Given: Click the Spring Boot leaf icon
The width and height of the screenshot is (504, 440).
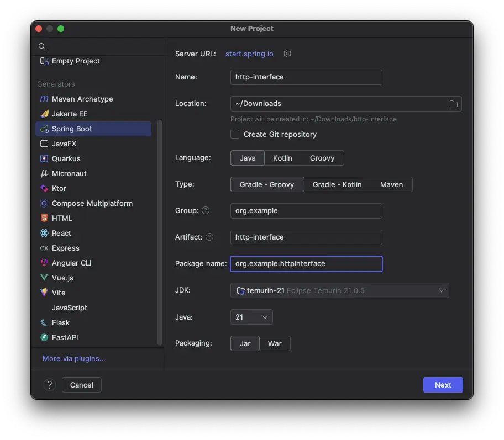Looking at the screenshot, I should tap(44, 129).
